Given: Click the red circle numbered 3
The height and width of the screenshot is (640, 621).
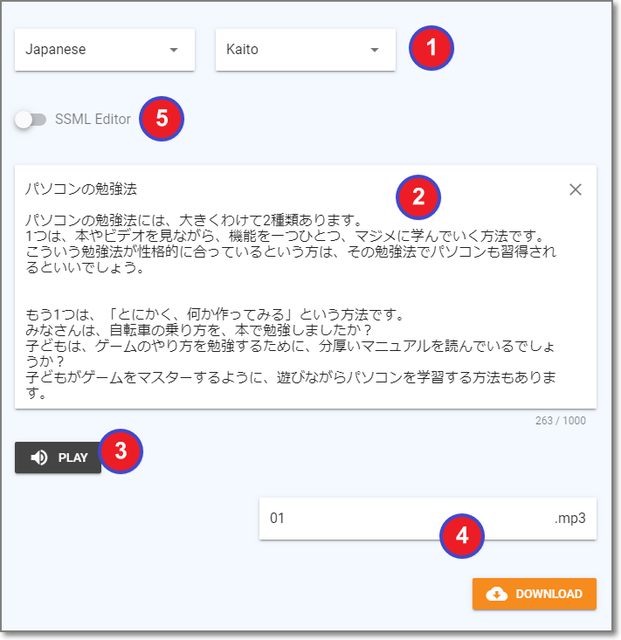Looking at the screenshot, I should [x=122, y=452].
